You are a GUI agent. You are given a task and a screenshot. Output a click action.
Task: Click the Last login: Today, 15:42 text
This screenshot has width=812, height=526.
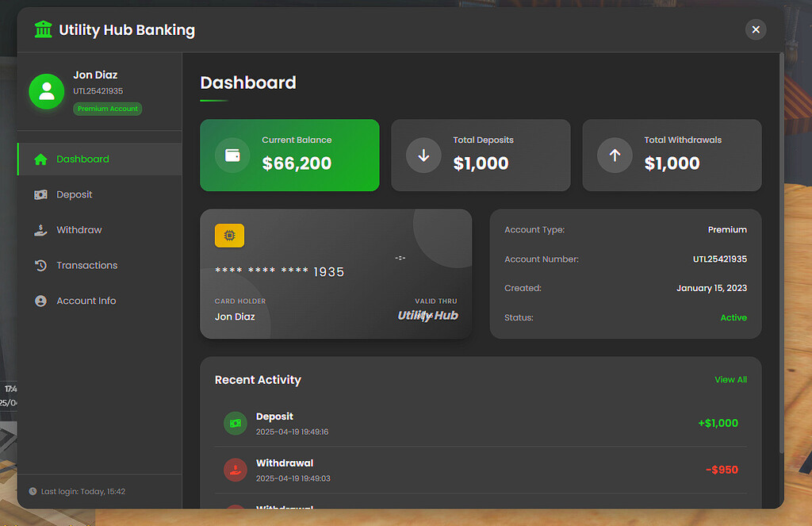[82, 491]
